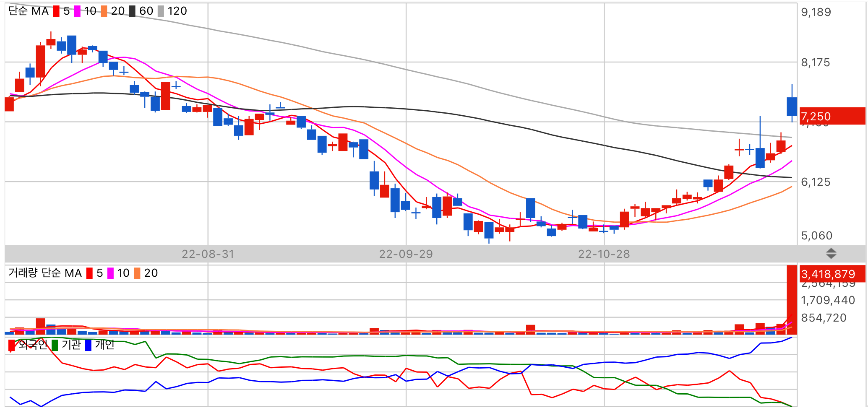Click the orange MA 20 swatch in price legend

click(104, 11)
